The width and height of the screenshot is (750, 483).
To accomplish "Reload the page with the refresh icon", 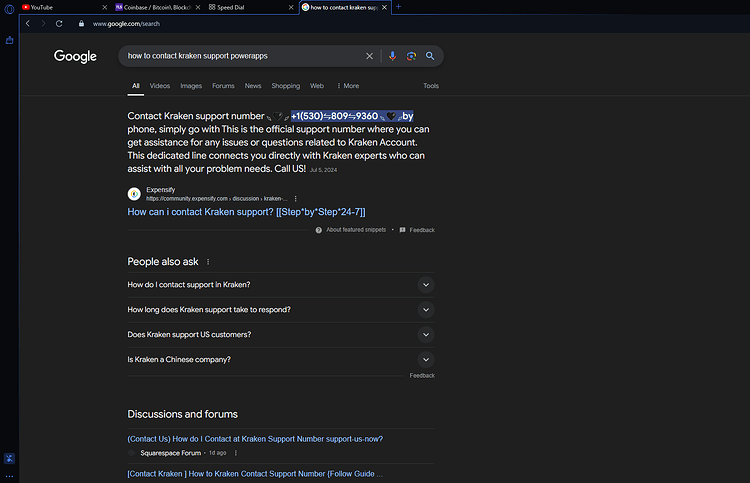I will point(59,23).
